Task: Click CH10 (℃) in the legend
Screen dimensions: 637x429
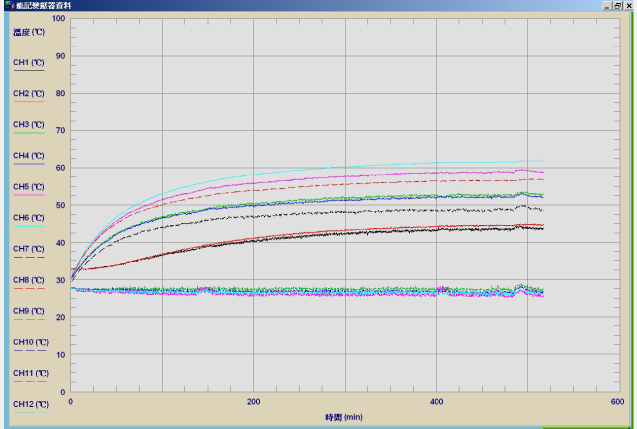Action: (28, 341)
